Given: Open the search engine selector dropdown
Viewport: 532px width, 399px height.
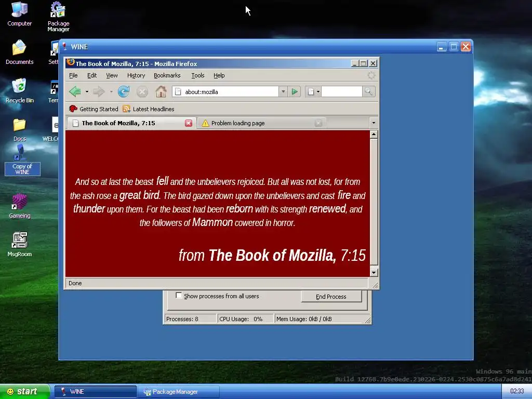Looking at the screenshot, I should click(313, 91).
